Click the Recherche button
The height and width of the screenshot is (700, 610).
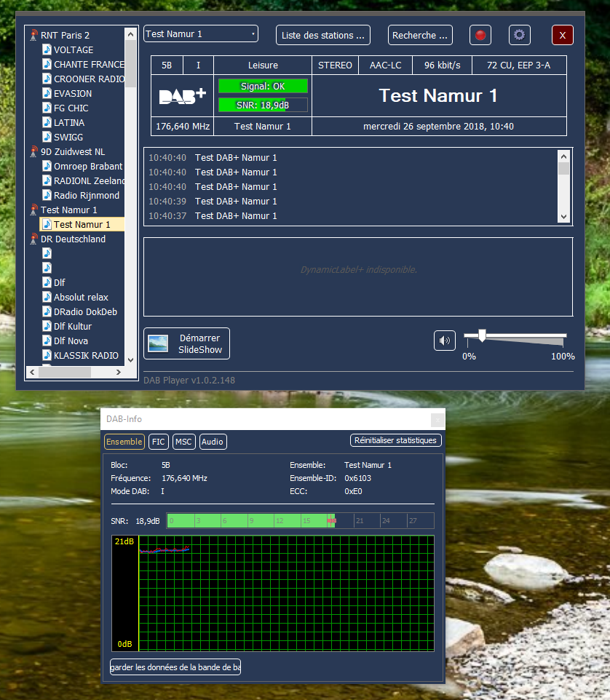click(420, 35)
